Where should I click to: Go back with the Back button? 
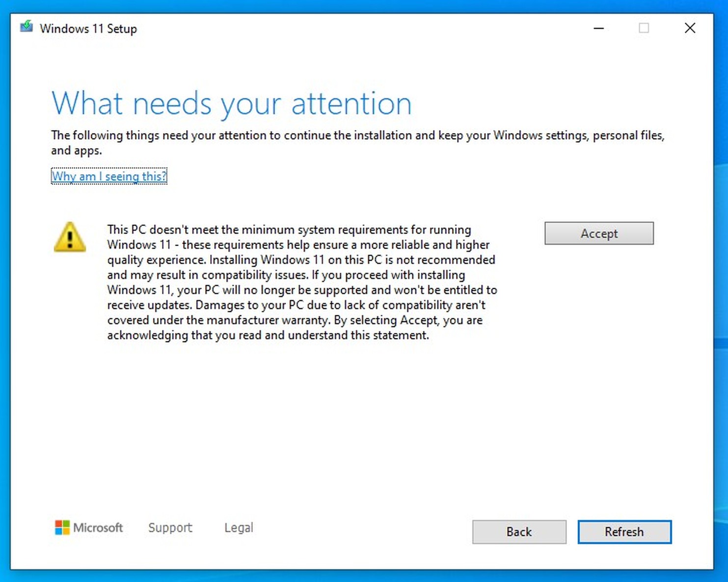519,532
